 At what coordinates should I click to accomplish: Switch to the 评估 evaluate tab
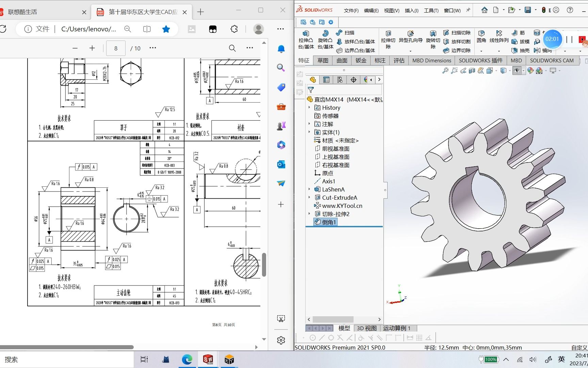point(399,61)
